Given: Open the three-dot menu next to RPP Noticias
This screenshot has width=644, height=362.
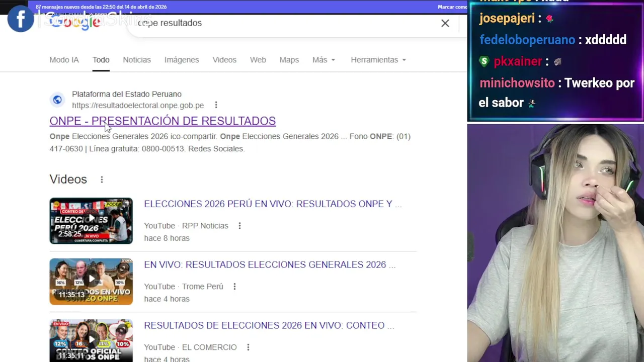Looking at the screenshot, I should 239,226.
